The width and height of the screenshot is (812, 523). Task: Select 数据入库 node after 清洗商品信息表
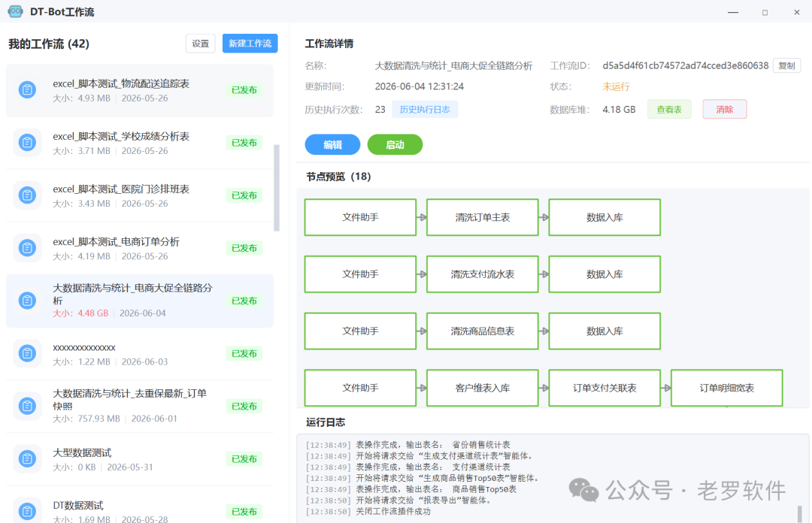(x=604, y=331)
